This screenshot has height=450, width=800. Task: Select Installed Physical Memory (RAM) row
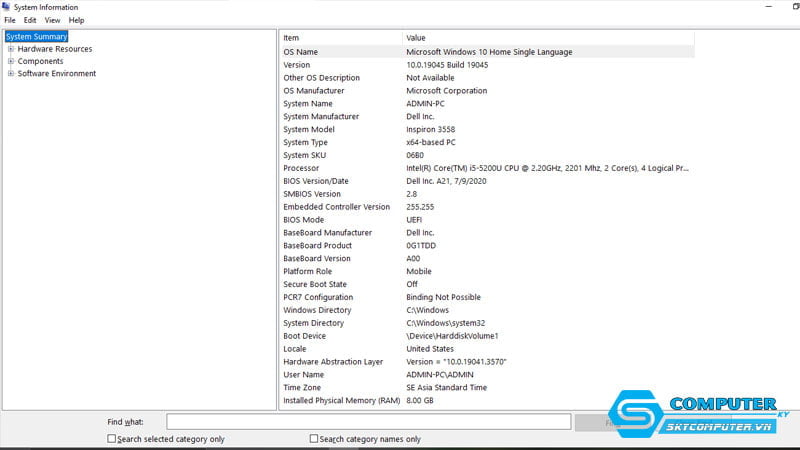(488, 401)
